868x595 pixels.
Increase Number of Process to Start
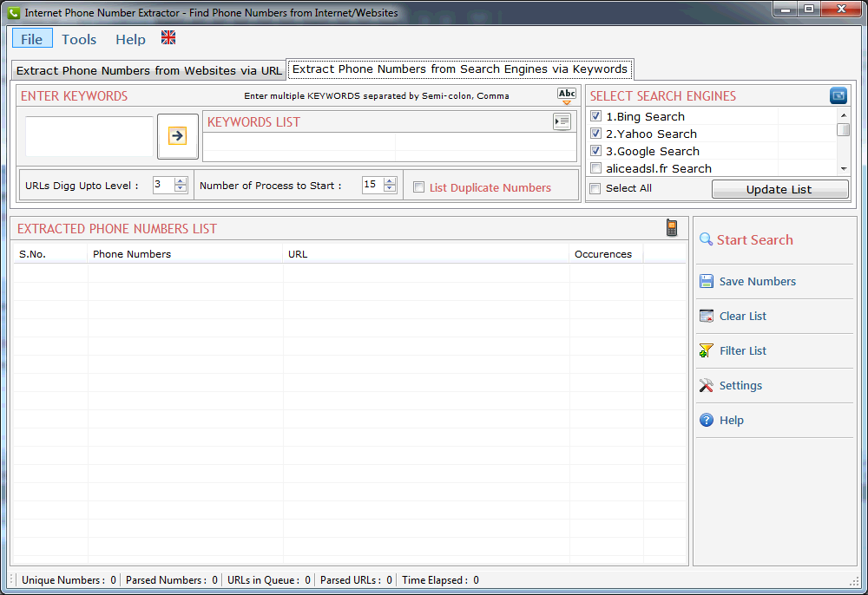(x=390, y=180)
